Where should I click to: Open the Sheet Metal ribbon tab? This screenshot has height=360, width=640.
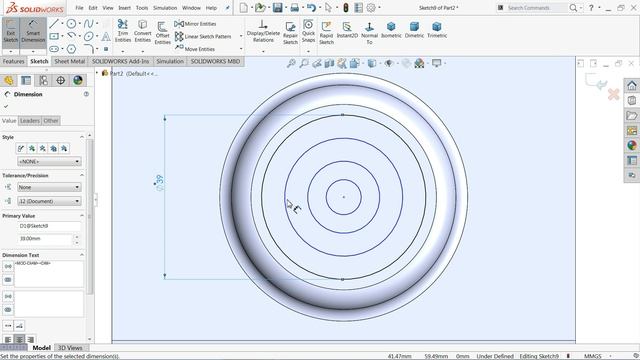[69, 61]
